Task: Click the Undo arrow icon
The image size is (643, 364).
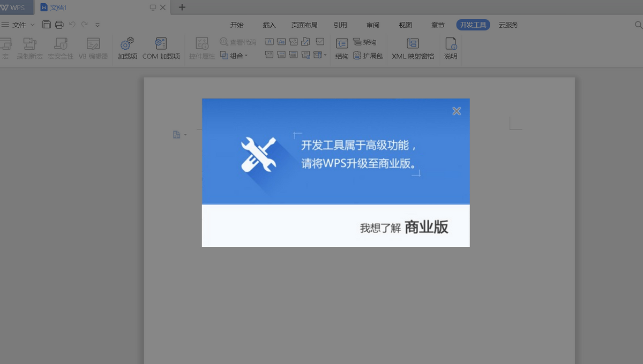Action: pos(72,25)
